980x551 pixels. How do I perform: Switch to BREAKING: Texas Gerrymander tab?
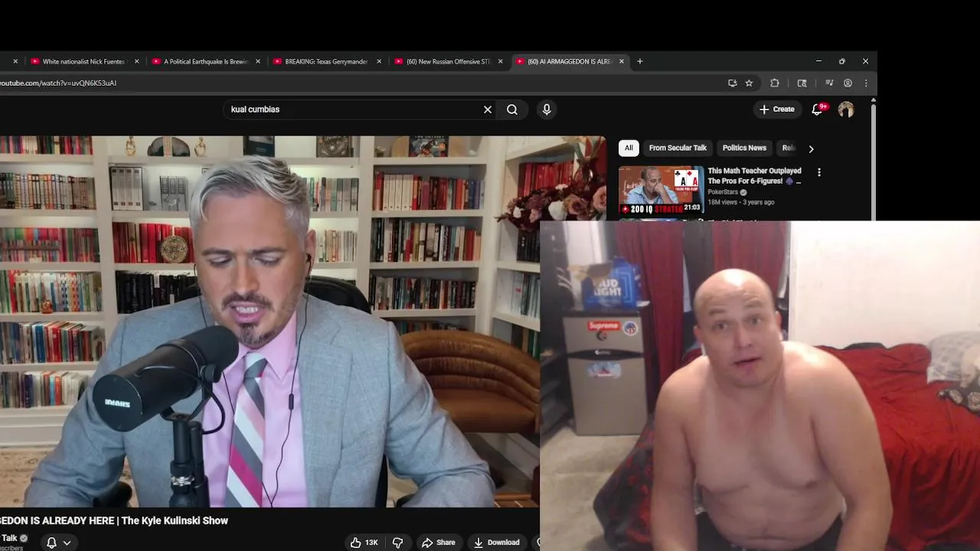coord(325,61)
